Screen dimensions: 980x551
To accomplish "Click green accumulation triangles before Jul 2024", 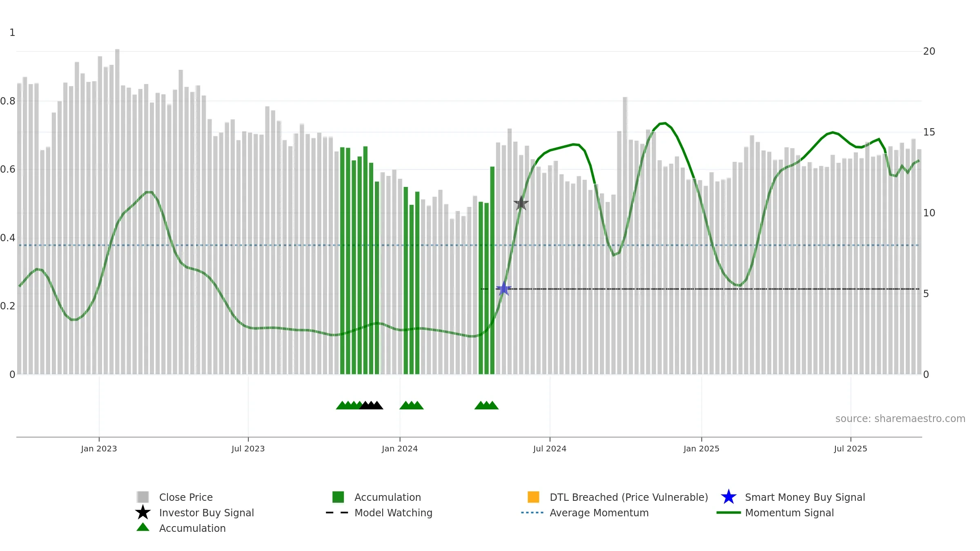I will tap(486, 405).
